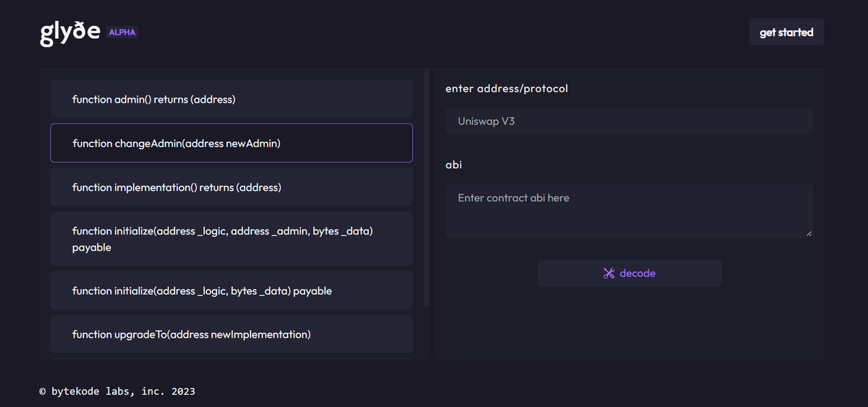Focus the address/protocol input field

(629, 121)
